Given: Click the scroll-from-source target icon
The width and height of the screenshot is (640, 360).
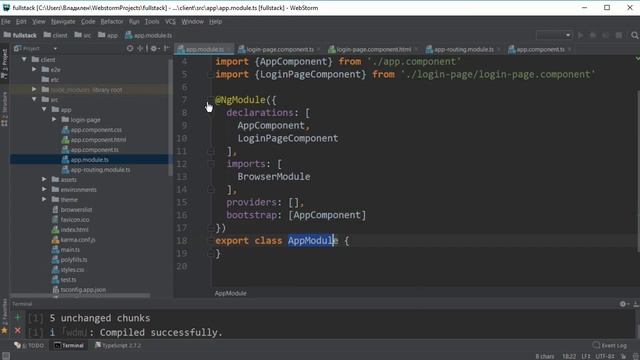Looking at the screenshot, I should coord(130,48).
